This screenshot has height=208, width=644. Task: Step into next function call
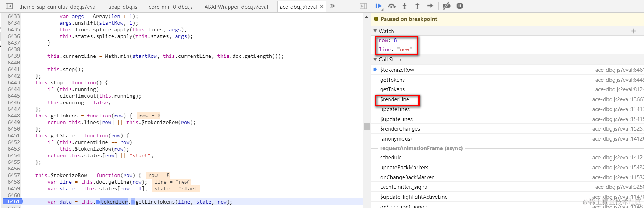click(404, 6)
